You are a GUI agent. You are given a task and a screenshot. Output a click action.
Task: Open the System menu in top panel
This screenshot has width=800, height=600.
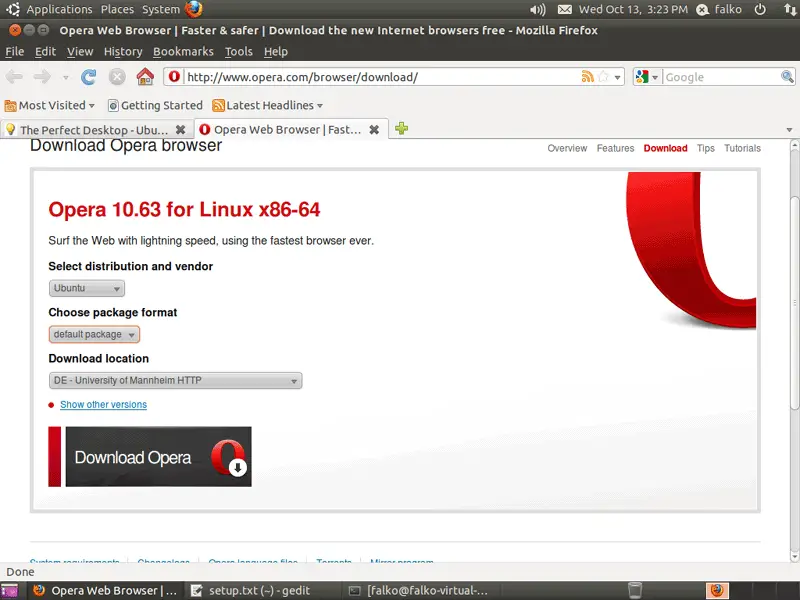tap(161, 9)
